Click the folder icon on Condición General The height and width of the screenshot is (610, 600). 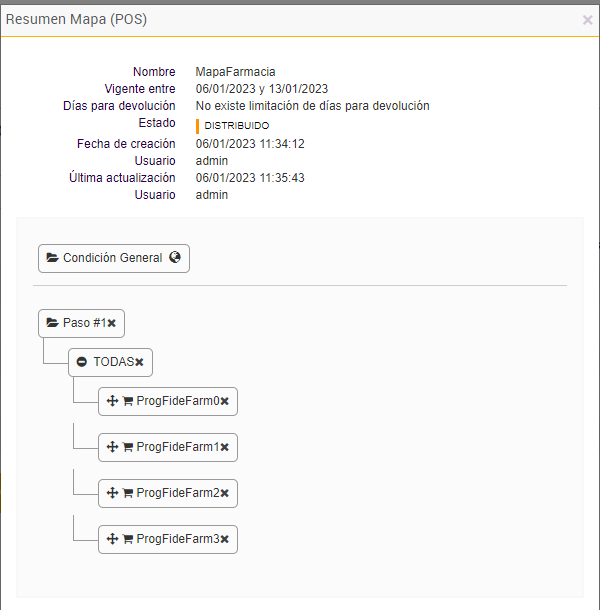tap(52, 258)
